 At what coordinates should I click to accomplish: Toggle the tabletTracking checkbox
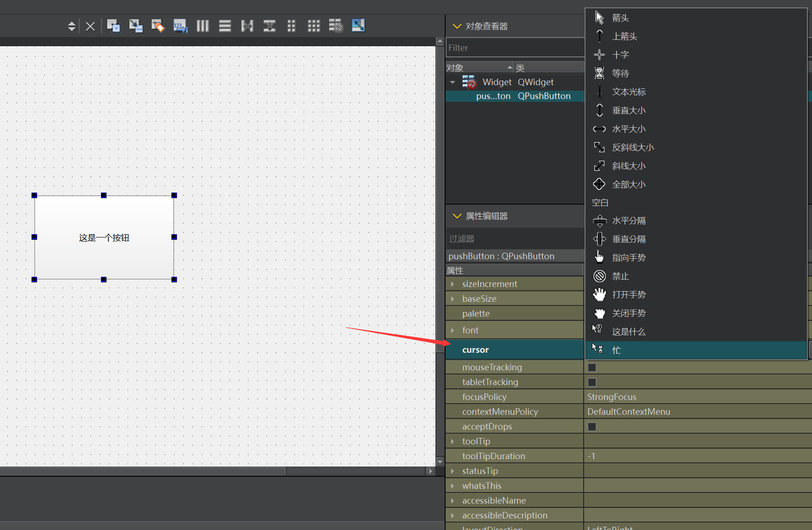pos(592,382)
